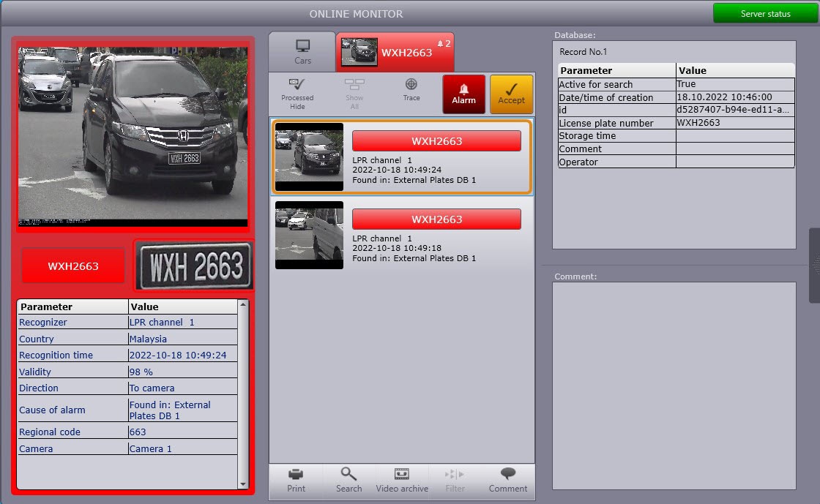The height and width of the screenshot is (504, 820).
Task: Switch to the Cars tab
Action: pyautogui.click(x=302, y=51)
